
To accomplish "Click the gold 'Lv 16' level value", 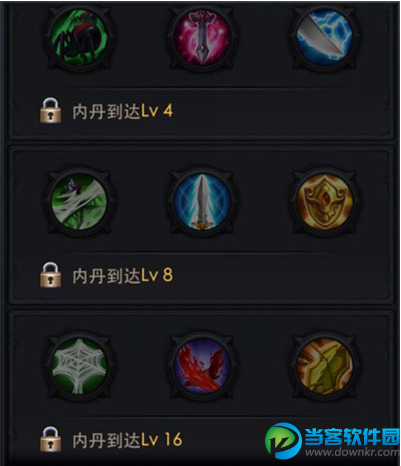I will [162, 440].
